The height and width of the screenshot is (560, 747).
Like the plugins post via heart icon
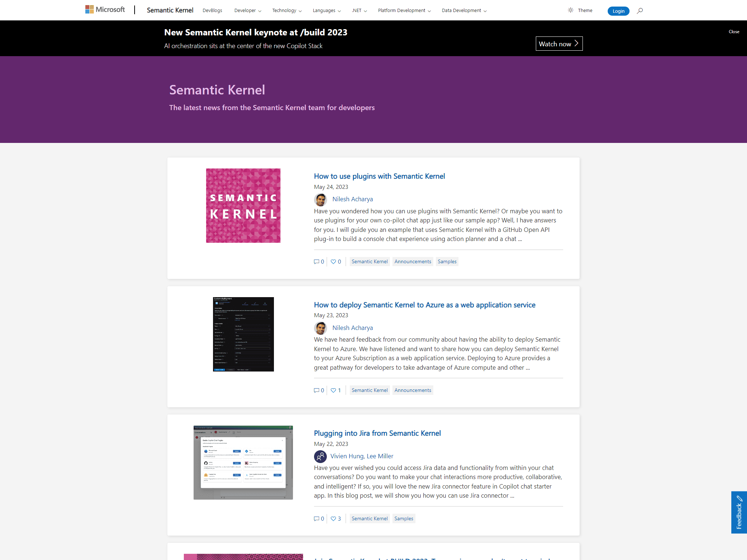coord(333,262)
